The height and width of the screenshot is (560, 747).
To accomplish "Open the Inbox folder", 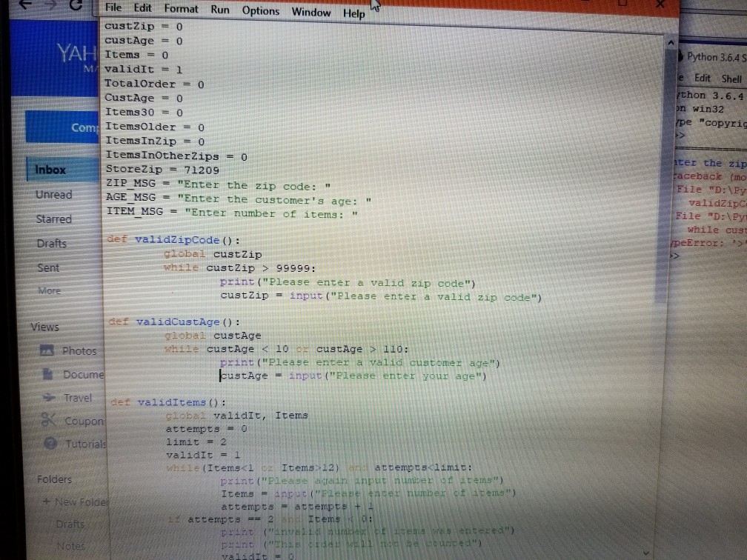I will click(50, 169).
